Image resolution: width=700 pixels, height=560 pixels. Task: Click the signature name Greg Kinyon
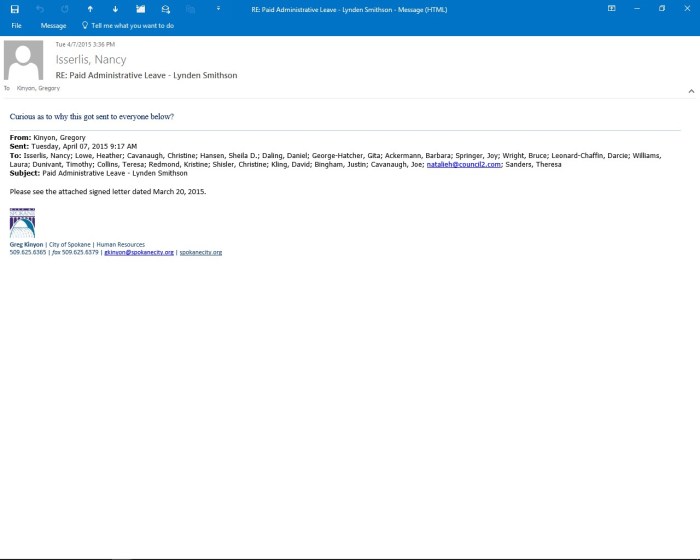(26, 245)
